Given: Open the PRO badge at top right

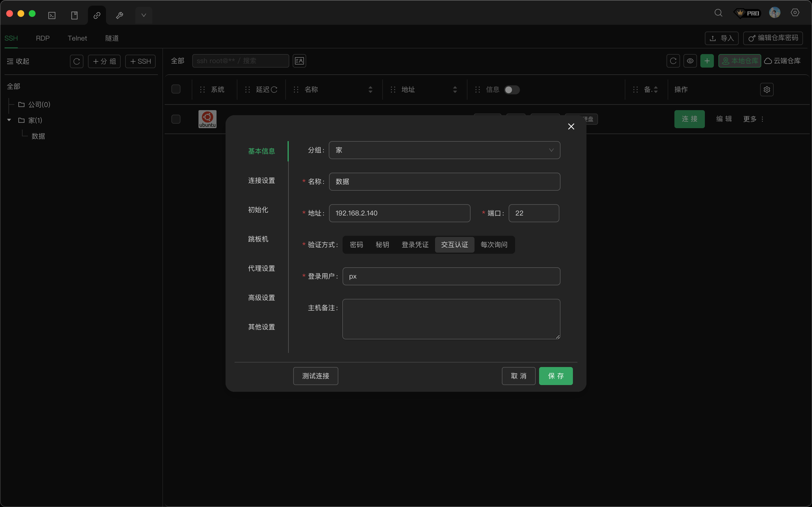Looking at the screenshot, I should [748, 13].
